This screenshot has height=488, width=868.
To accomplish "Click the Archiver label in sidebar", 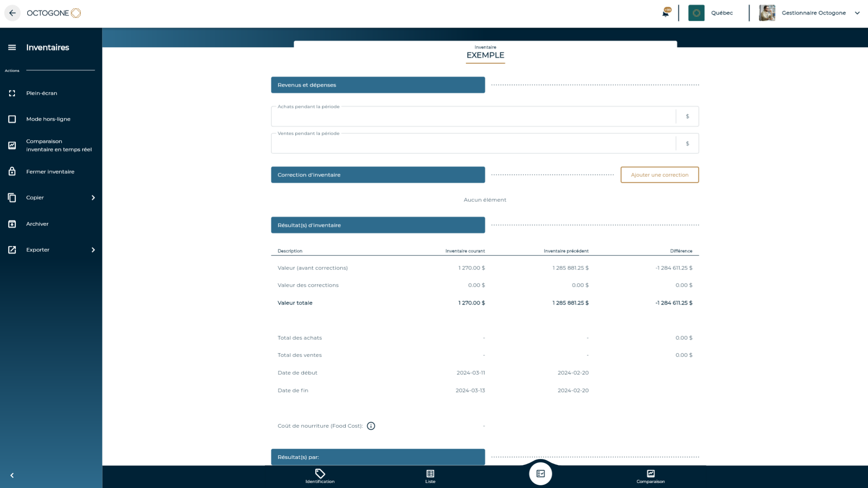I will (37, 224).
